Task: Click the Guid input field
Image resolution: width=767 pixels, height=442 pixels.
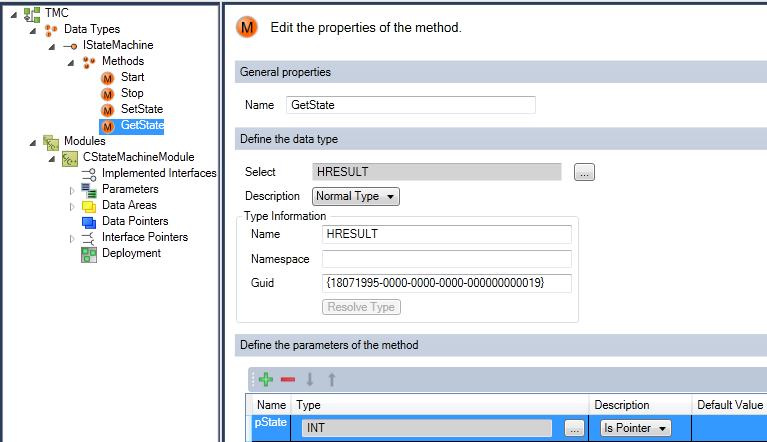Action: pyautogui.click(x=447, y=283)
